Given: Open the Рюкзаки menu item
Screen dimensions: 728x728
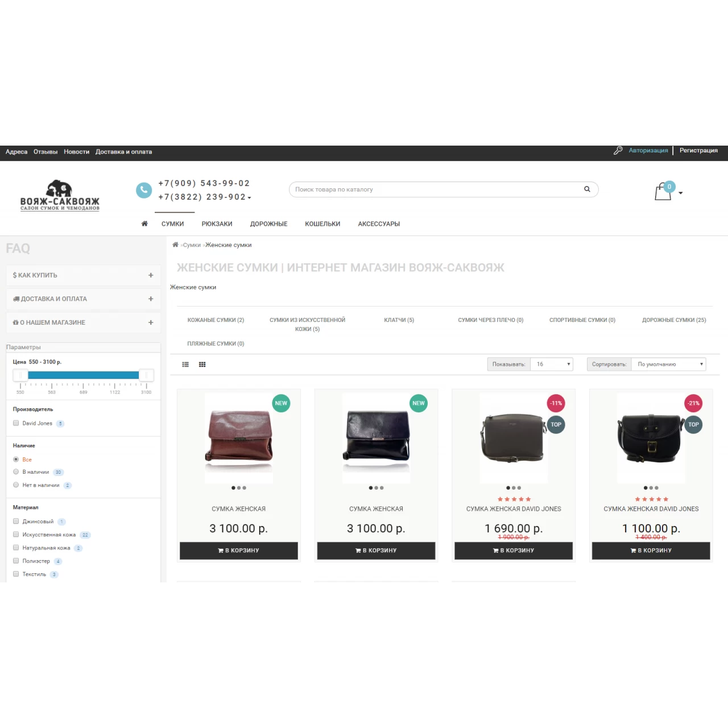Looking at the screenshot, I should pyautogui.click(x=217, y=224).
